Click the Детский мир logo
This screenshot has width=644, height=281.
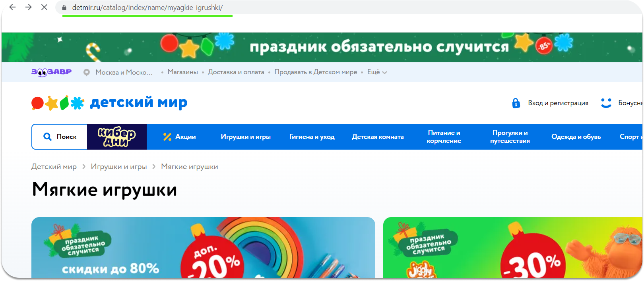tap(109, 103)
